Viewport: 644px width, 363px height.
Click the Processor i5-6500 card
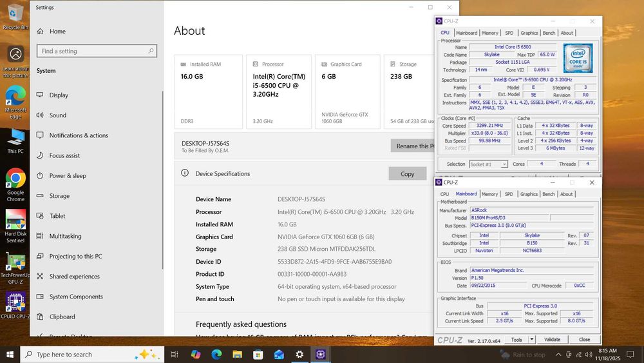tap(278, 92)
